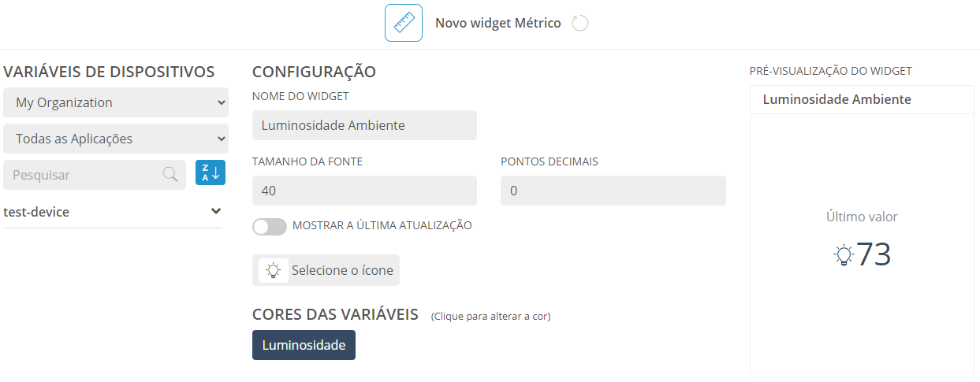This screenshot has height=382, width=980.
Task: Enable the Mostrar a última atualização switch
Action: 270,226
